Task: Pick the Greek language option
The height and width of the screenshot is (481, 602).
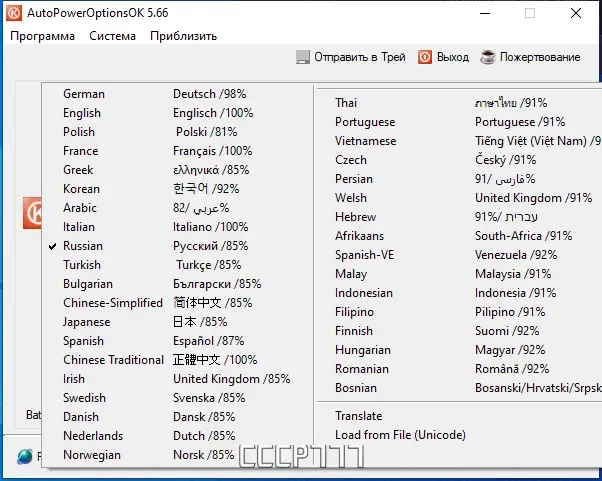Action: [178, 170]
